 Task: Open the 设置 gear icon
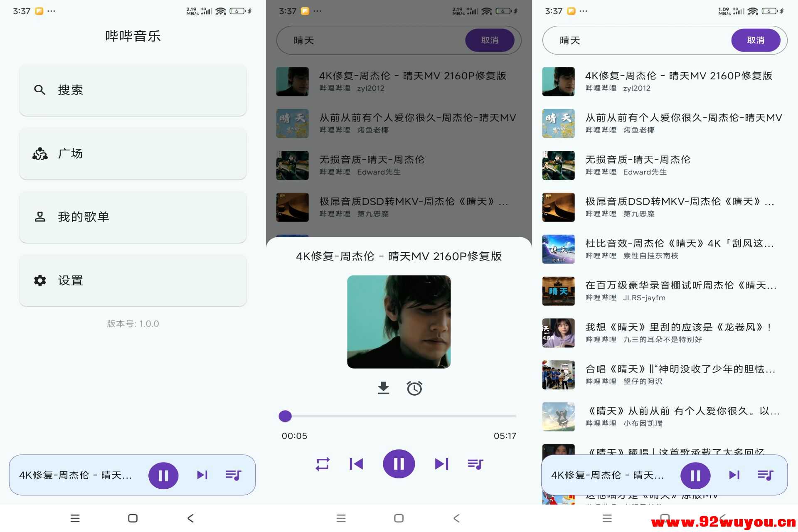point(40,281)
